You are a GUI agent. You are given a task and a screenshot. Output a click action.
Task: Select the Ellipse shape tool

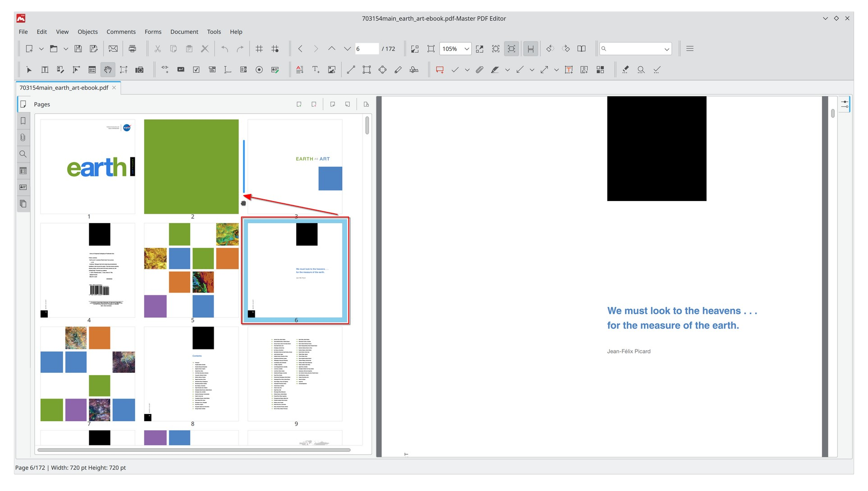(382, 70)
